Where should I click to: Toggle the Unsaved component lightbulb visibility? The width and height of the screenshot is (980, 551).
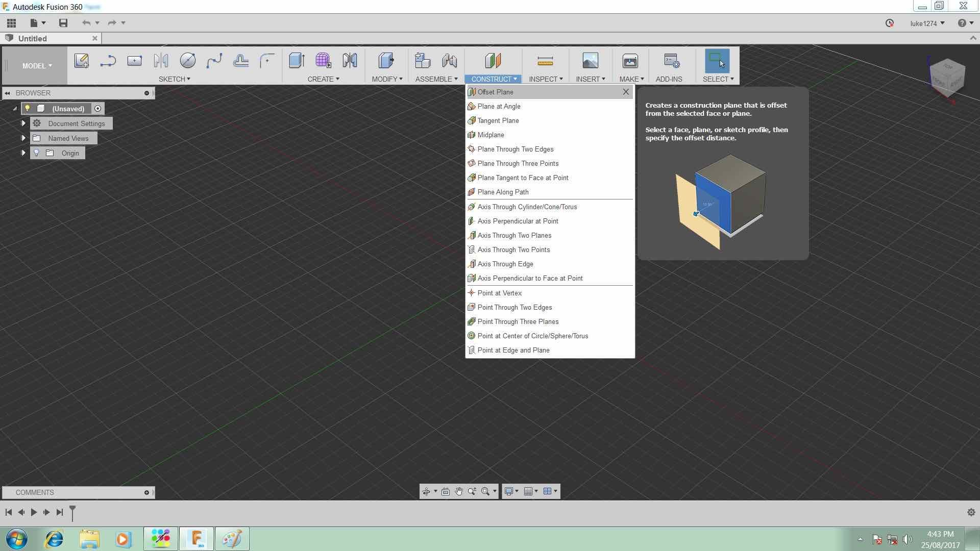28,108
